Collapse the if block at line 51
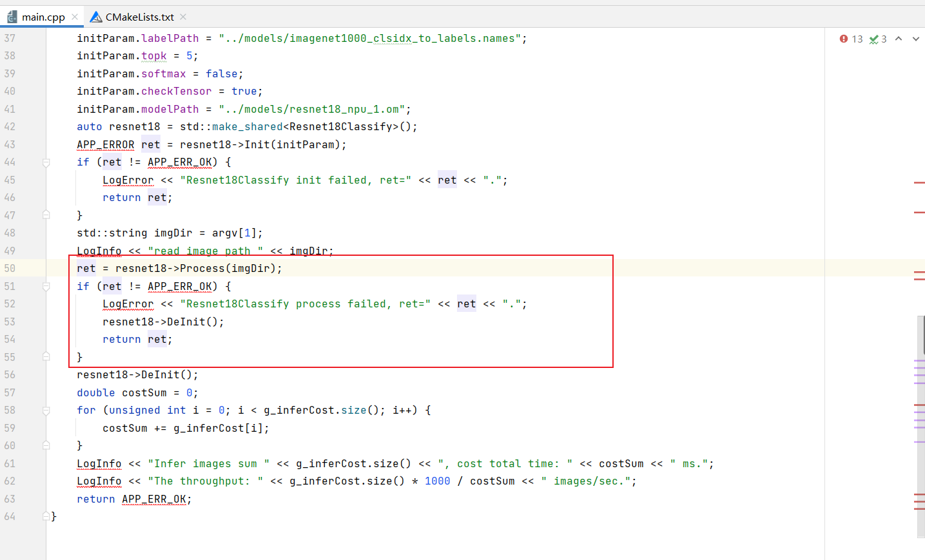Screen dimensions: 925x560 (46, 286)
